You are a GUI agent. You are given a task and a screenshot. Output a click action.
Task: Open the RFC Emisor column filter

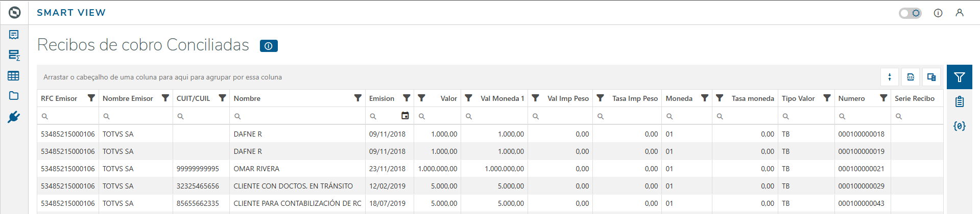(x=91, y=98)
